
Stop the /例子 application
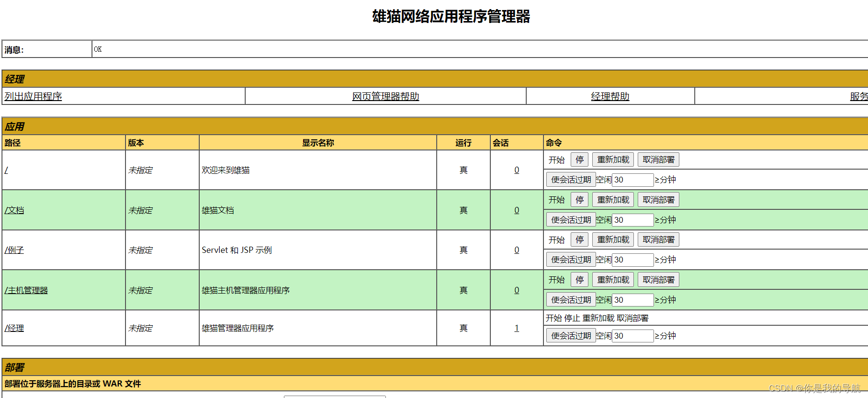[x=579, y=239]
